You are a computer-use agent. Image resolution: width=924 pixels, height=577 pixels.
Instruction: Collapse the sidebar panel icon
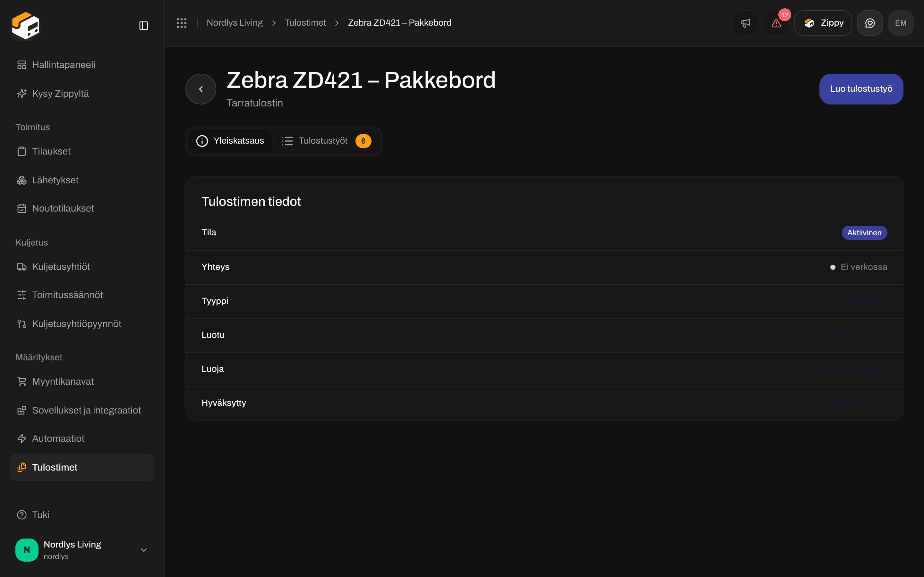[x=143, y=26]
